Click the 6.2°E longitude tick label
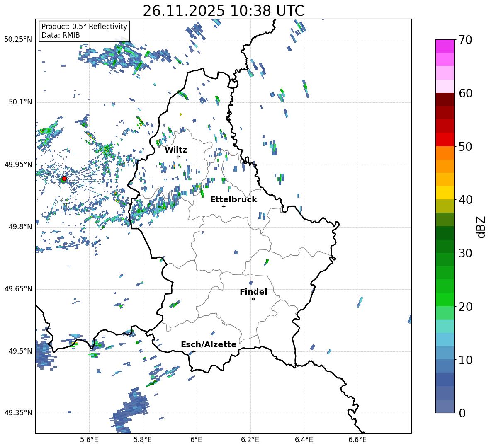Viewport: 491px width, 448px height. pyautogui.click(x=250, y=439)
